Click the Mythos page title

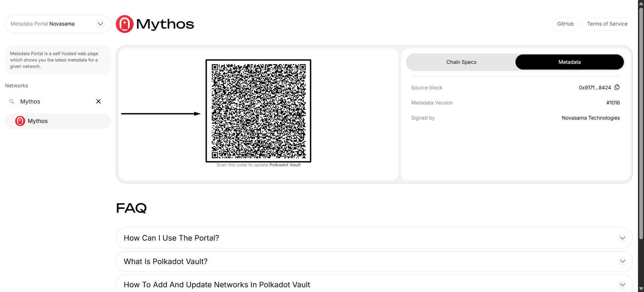click(165, 24)
